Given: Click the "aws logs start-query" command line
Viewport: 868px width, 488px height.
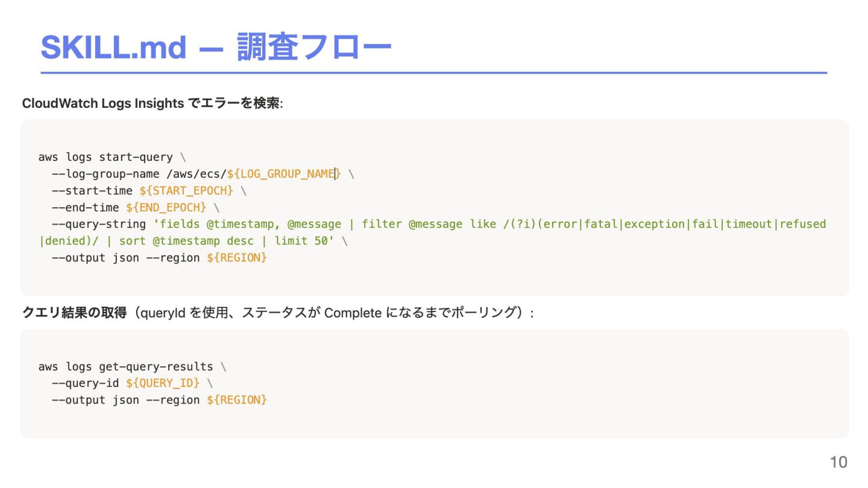Looking at the screenshot, I should click(105, 157).
